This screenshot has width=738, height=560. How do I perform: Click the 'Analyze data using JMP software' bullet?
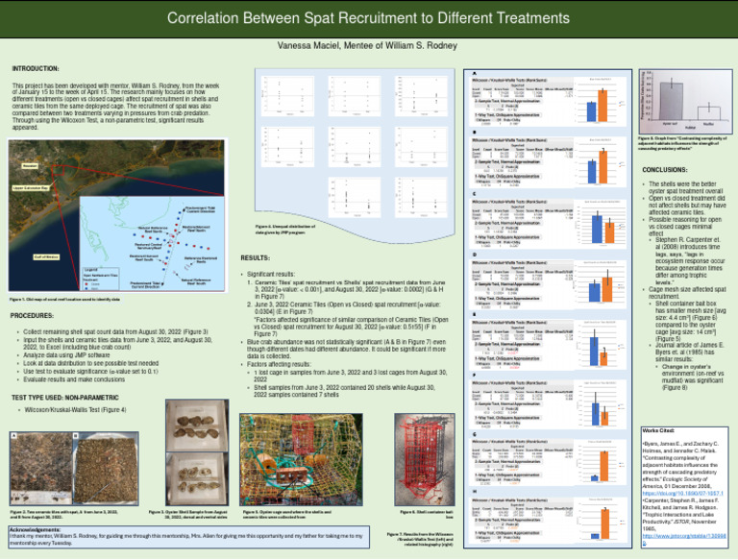tap(66, 355)
